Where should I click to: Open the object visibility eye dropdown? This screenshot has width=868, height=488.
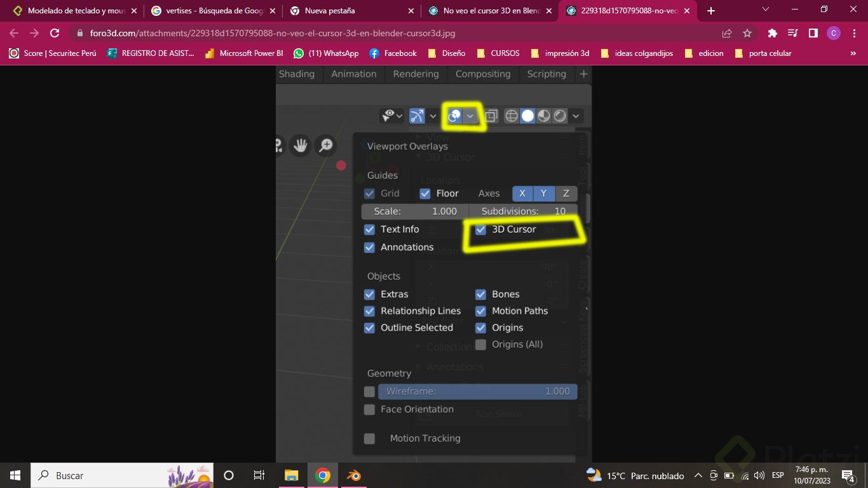[x=391, y=116]
